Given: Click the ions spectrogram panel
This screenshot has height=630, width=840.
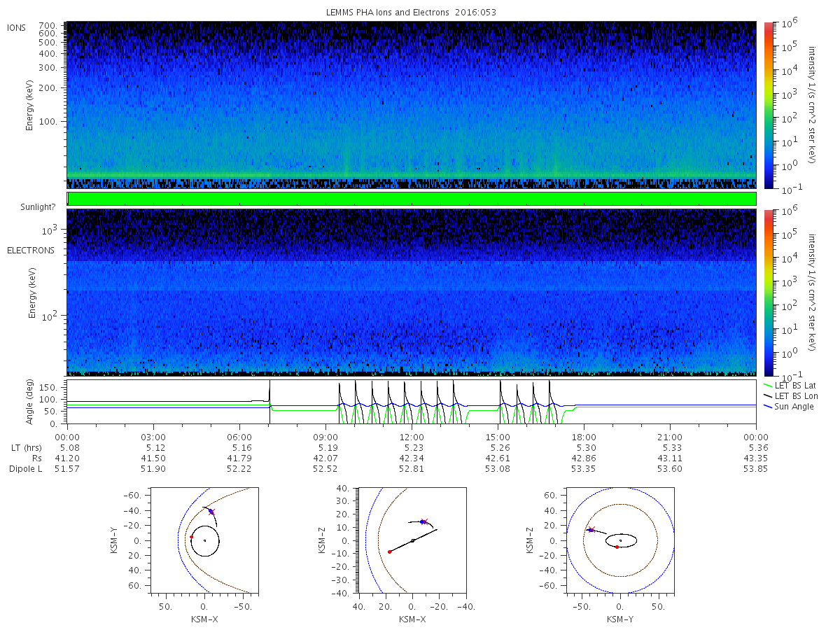Looking at the screenshot, I should click(x=412, y=105).
